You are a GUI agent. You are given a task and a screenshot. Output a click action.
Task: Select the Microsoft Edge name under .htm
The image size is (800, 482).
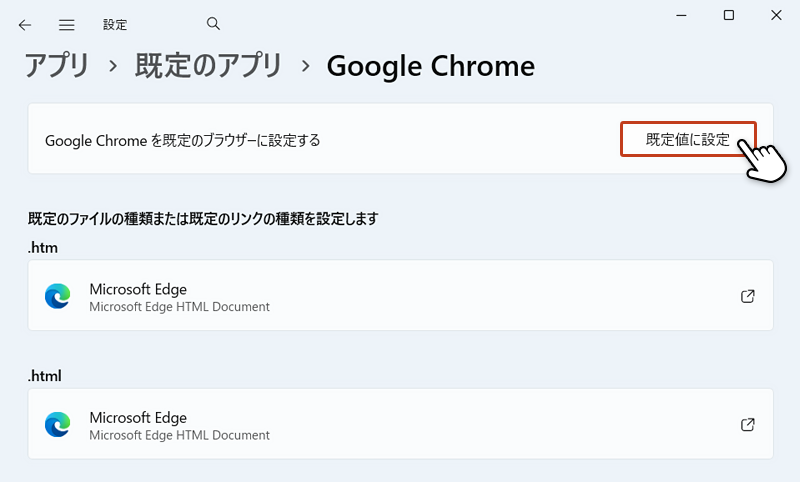(x=138, y=289)
